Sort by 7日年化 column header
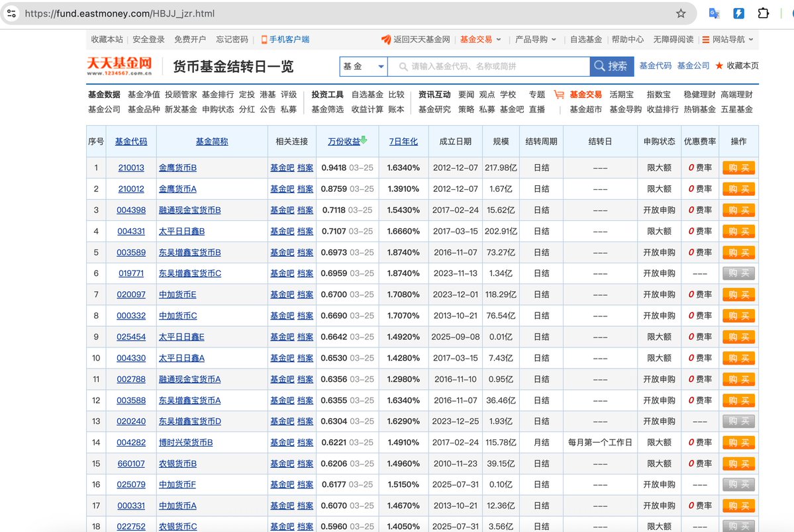794x532 pixels. 403,142
